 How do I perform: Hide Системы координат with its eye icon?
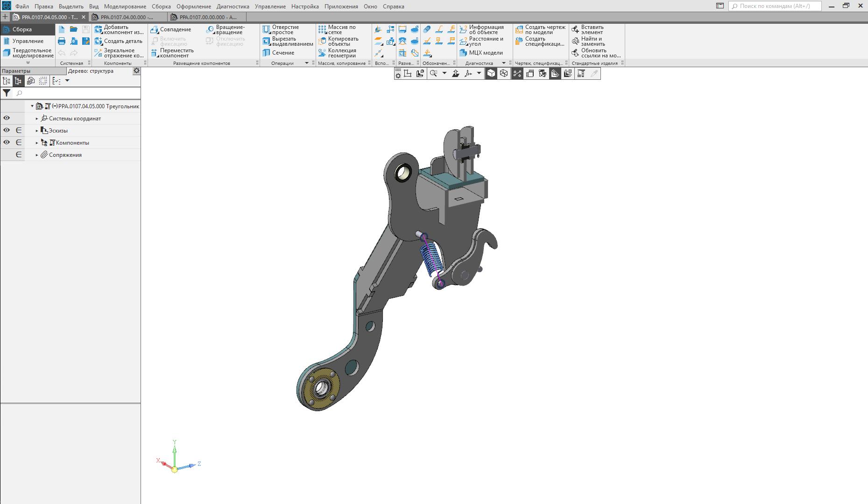coord(7,118)
